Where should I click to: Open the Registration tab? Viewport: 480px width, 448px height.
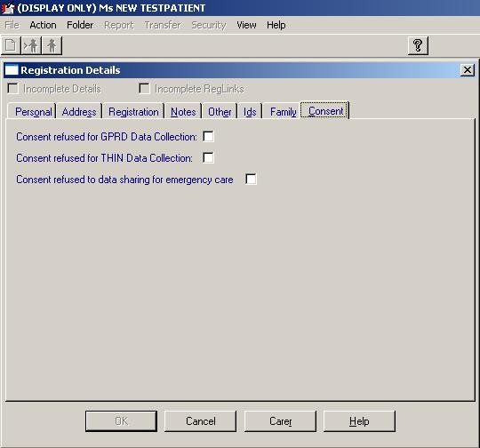(x=133, y=112)
